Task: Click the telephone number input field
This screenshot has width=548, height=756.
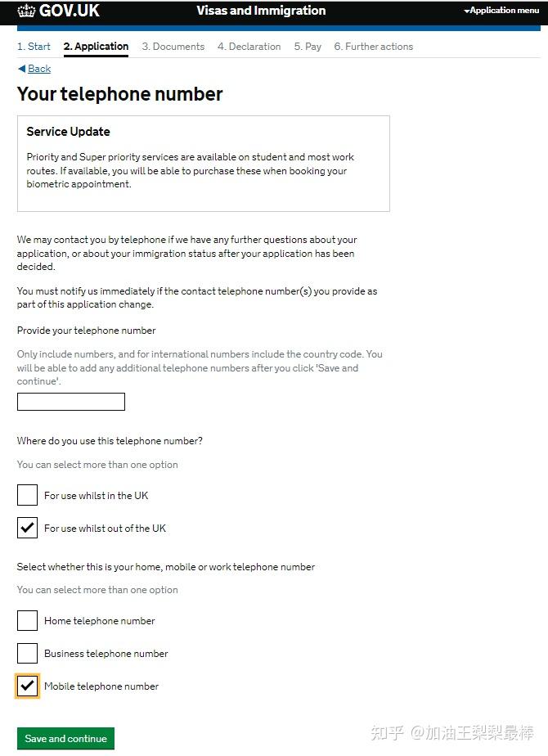Action: coord(71,402)
